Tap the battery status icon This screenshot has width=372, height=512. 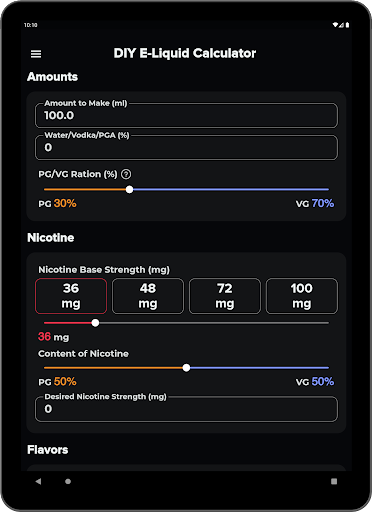347,25
